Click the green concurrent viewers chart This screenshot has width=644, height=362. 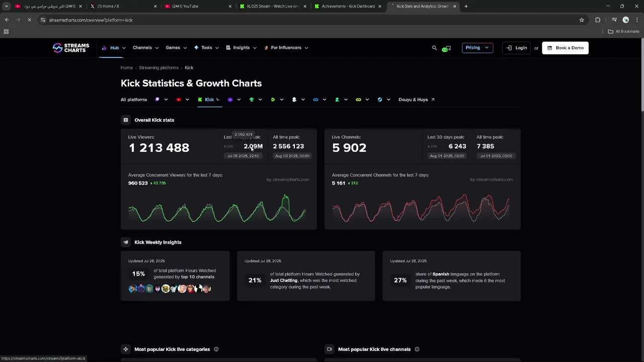(x=218, y=209)
